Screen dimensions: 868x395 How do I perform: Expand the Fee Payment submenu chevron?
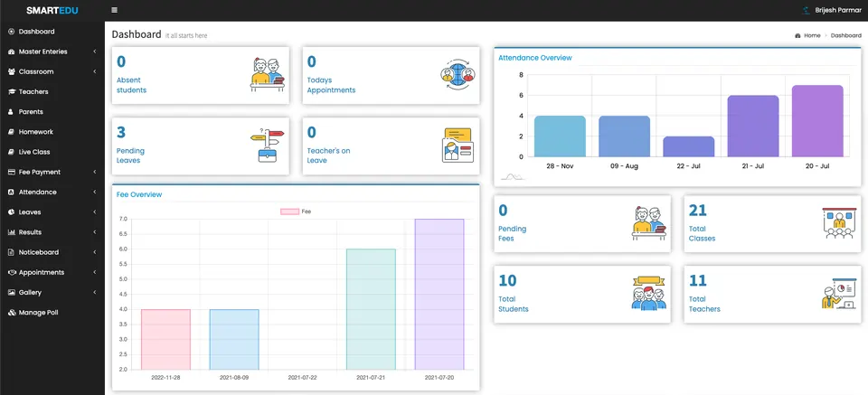coord(95,172)
